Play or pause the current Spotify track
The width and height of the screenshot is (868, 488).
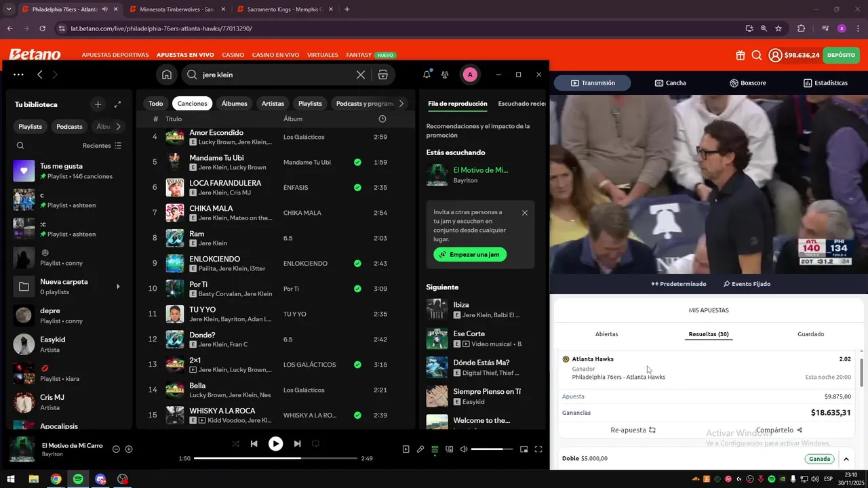275,444
